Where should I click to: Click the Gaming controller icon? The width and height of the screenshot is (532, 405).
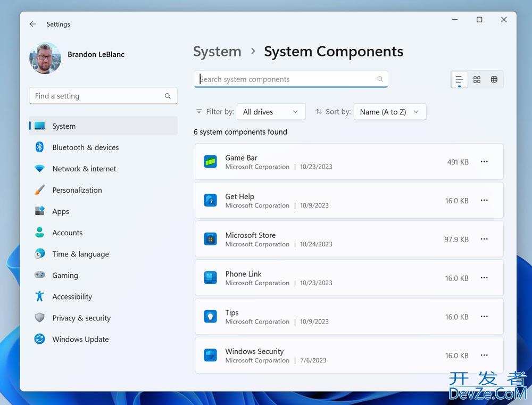point(40,275)
